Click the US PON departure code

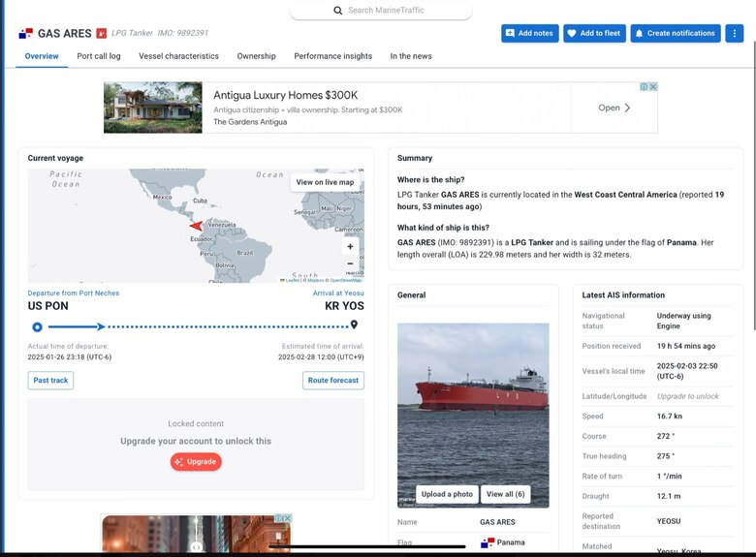47,306
